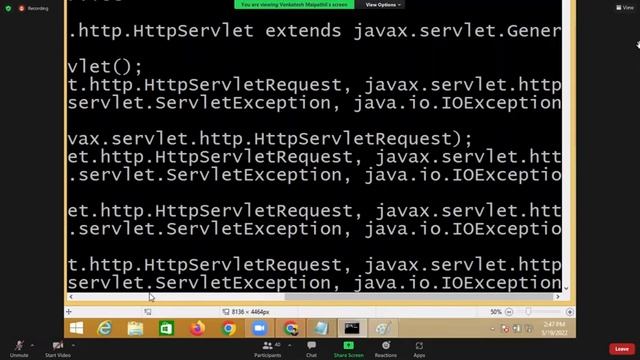Click the horizontal scrollbar left arrow
Viewport: 640px width, 360px height.
click(x=71, y=297)
